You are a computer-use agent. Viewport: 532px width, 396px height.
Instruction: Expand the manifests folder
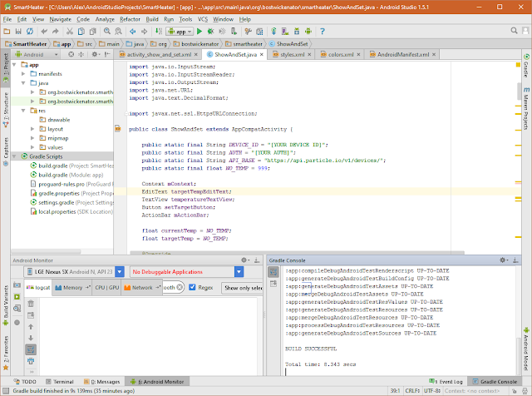click(23, 74)
